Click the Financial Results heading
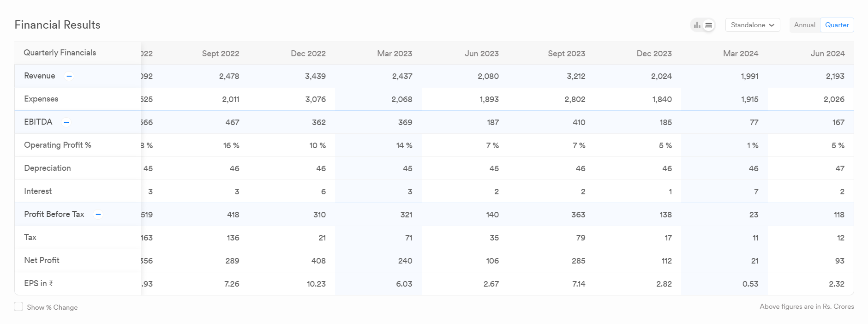Image resolution: width=868 pixels, height=324 pixels. pyautogui.click(x=58, y=25)
